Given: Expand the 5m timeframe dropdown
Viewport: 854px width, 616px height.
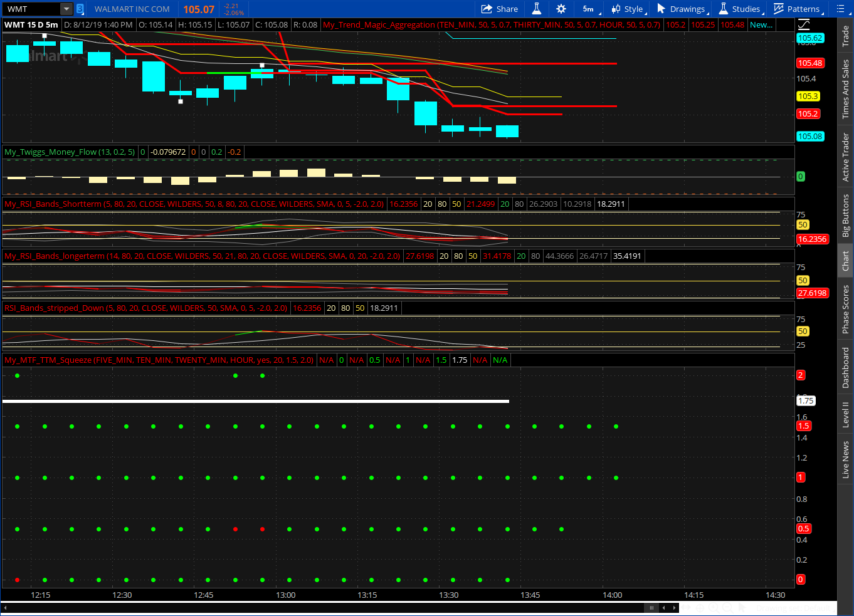Looking at the screenshot, I should (590, 9).
